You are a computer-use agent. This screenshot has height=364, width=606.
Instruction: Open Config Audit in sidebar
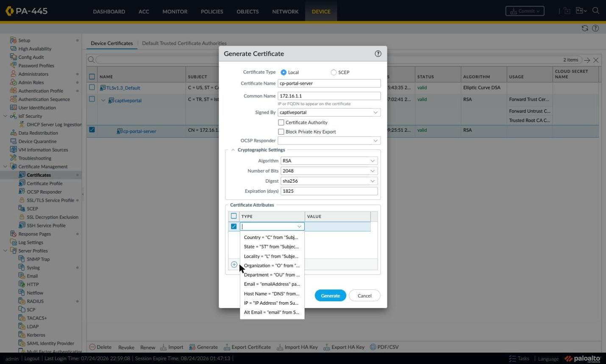click(x=31, y=57)
